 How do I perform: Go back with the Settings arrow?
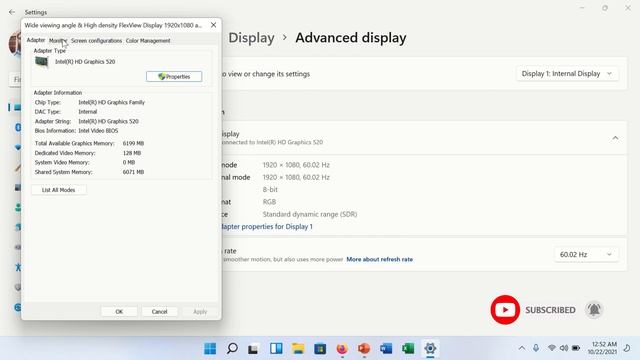12,12
